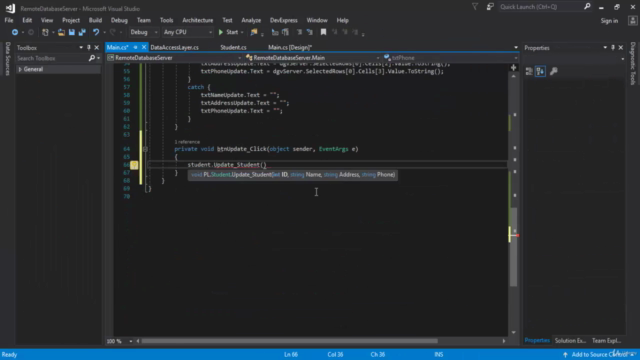This screenshot has height=360, width=640.
Task: Send feedback using the title bar icon
Action: pyautogui.click(x=490, y=7)
